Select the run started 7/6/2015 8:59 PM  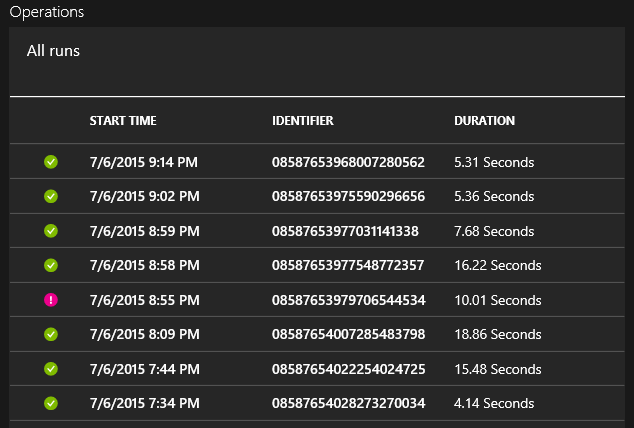tap(144, 231)
